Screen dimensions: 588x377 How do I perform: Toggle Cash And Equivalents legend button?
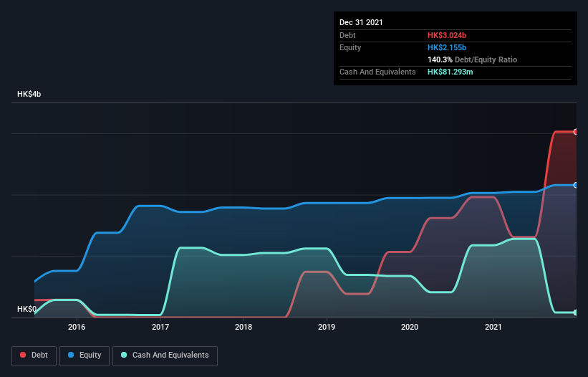[x=165, y=355]
